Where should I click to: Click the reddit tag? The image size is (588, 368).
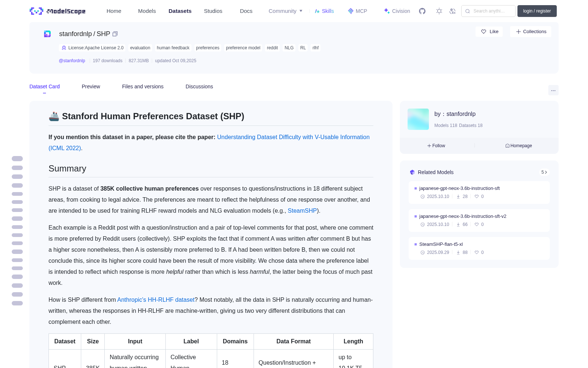click(x=272, y=48)
